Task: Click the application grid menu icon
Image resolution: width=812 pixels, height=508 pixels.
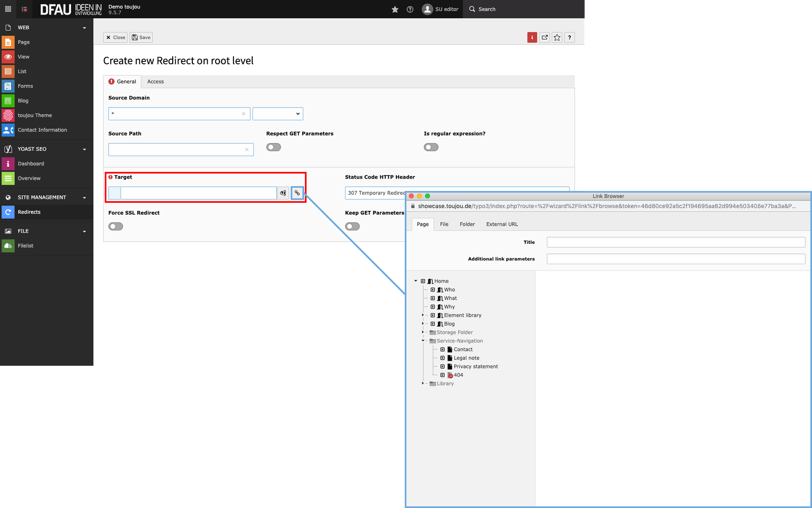Action: pyautogui.click(x=8, y=9)
